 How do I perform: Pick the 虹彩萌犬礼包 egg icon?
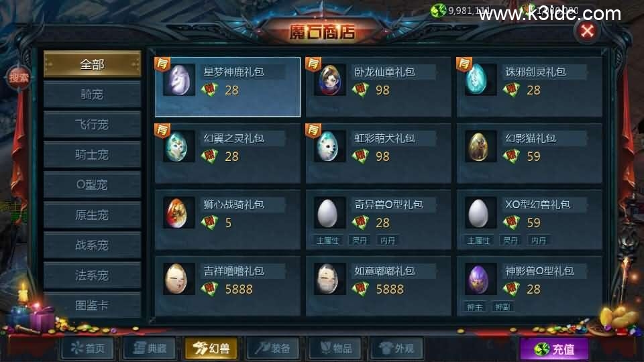coord(330,147)
